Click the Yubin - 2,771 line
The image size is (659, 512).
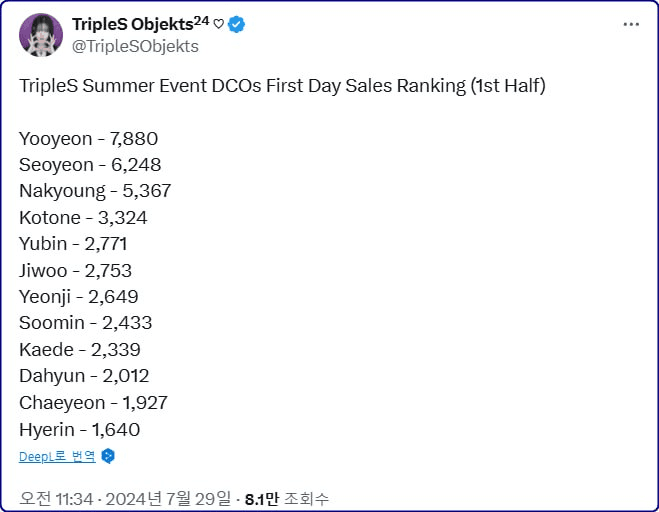(73, 244)
